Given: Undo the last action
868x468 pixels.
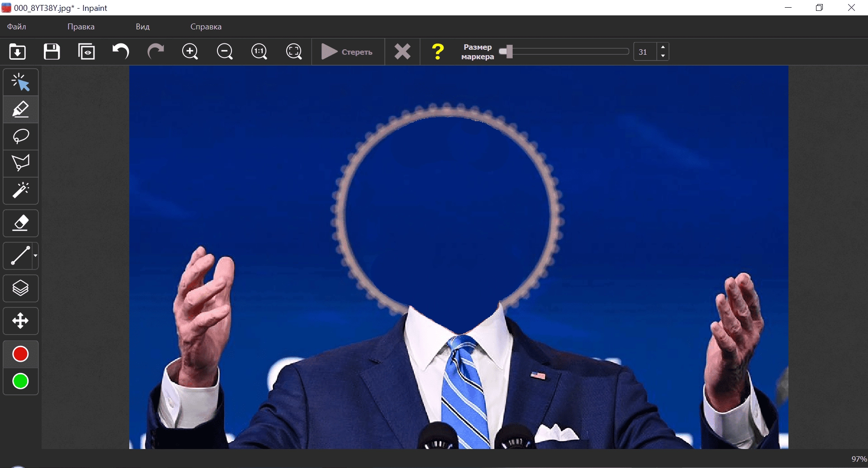Looking at the screenshot, I should [121, 52].
